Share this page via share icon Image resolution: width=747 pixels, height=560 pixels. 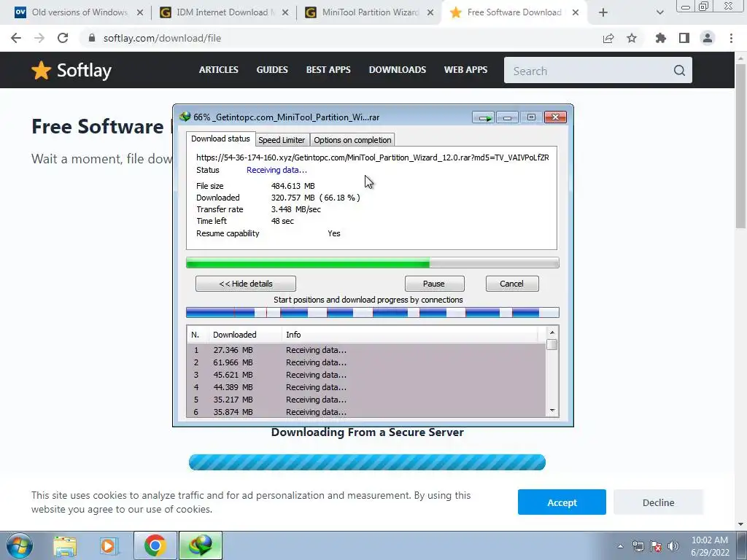pyautogui.click(x=608, y=38)
